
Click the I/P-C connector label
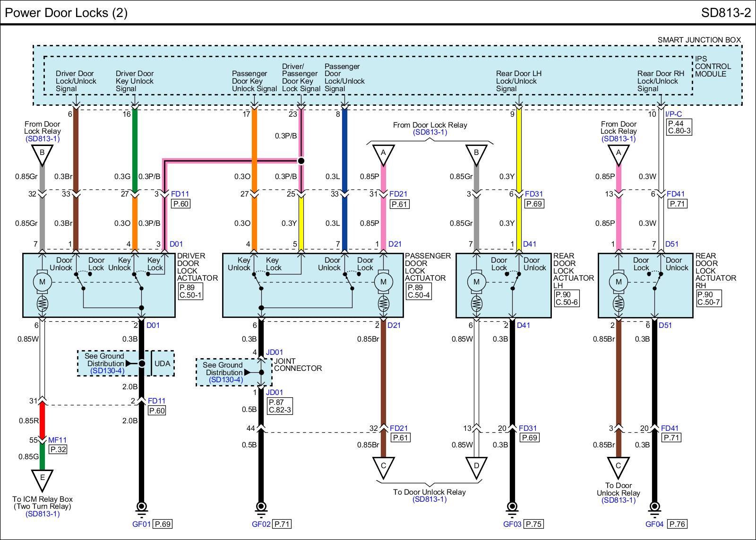click(x=673, y=114)
